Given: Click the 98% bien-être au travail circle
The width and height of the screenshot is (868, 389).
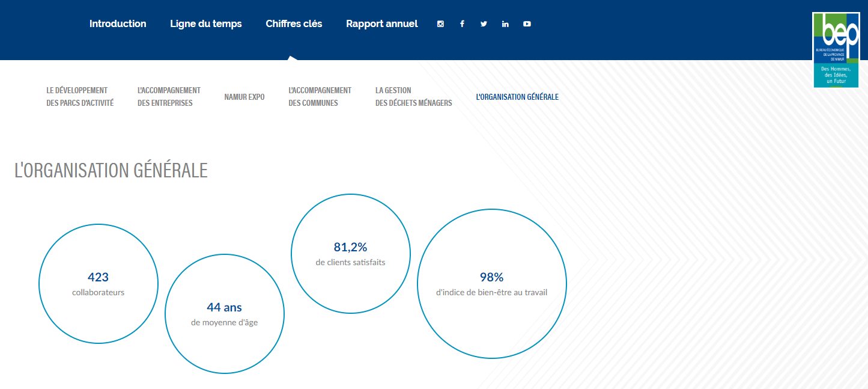Looking at the screenshot, I should click(492, 284).
